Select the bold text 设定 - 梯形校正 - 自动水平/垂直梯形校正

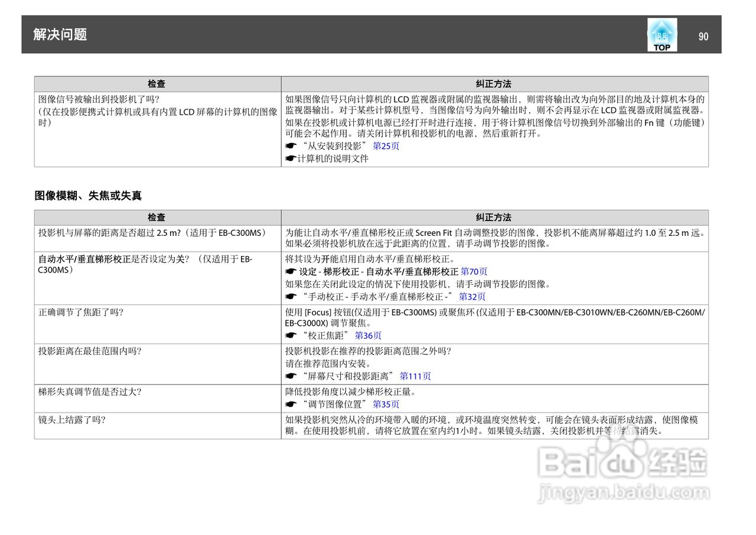click(379, 272)
